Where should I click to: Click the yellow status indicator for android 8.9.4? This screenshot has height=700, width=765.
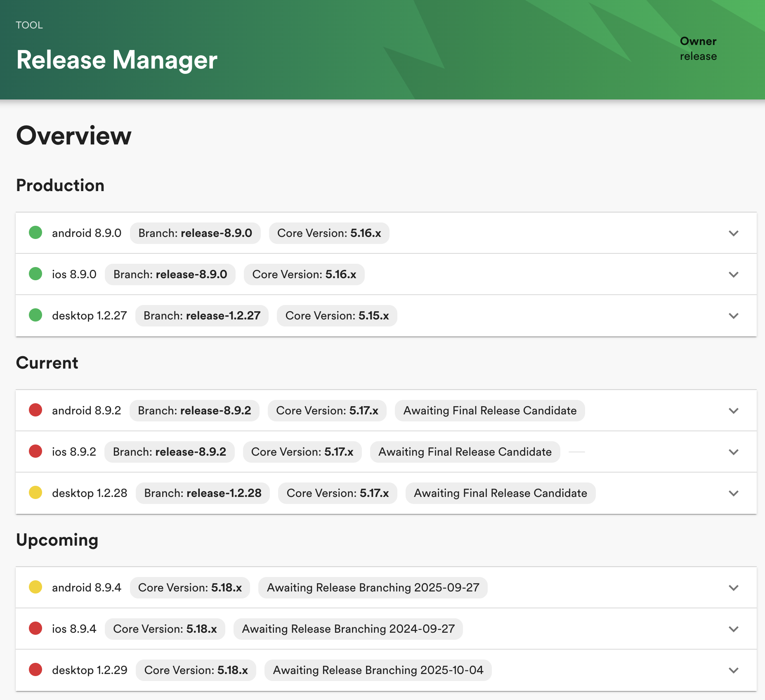(35, 587)
